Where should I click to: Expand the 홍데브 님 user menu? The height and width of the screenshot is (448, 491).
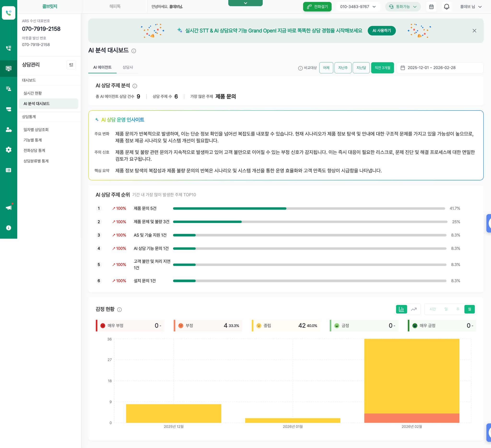(471, 6)
